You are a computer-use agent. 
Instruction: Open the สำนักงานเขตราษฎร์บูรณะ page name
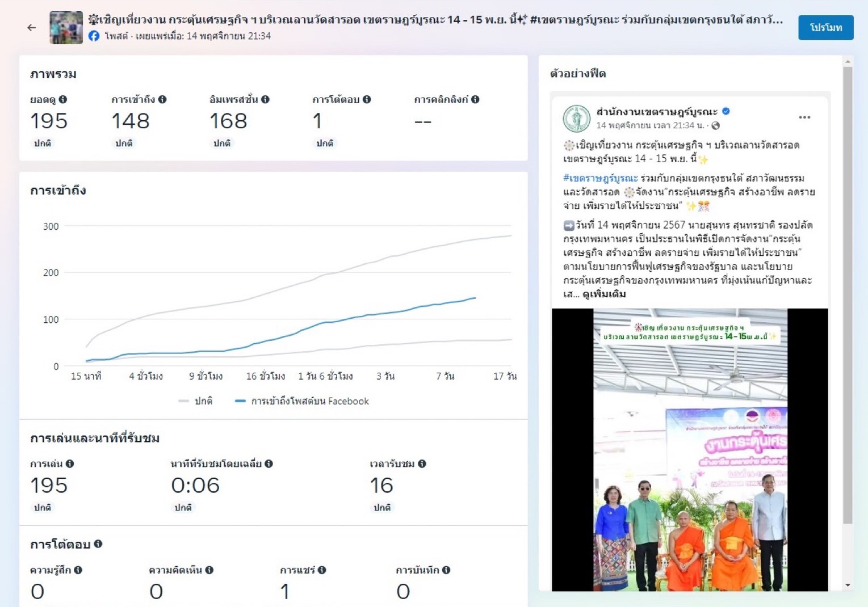click(657, 112)
